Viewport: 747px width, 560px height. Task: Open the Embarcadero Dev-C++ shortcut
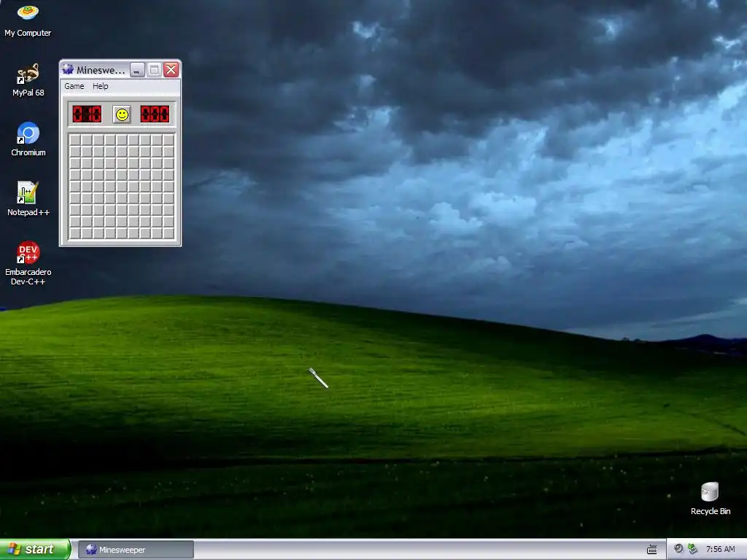click(28, 262)
